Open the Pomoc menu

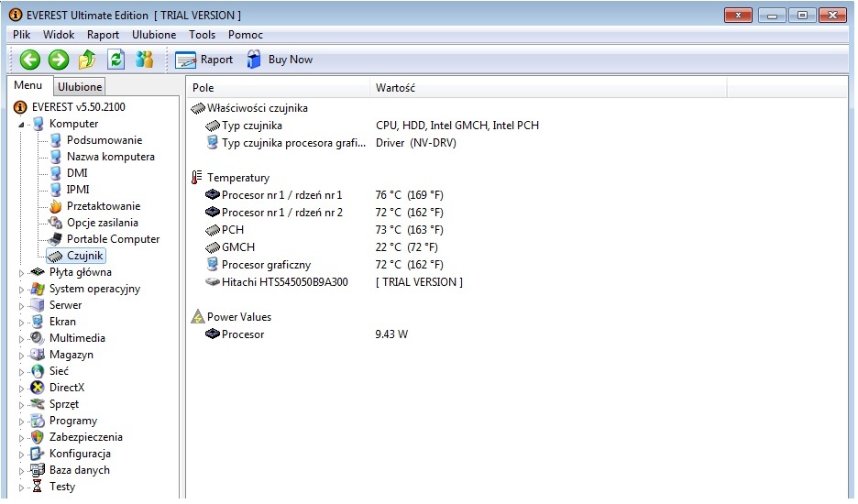245,35
